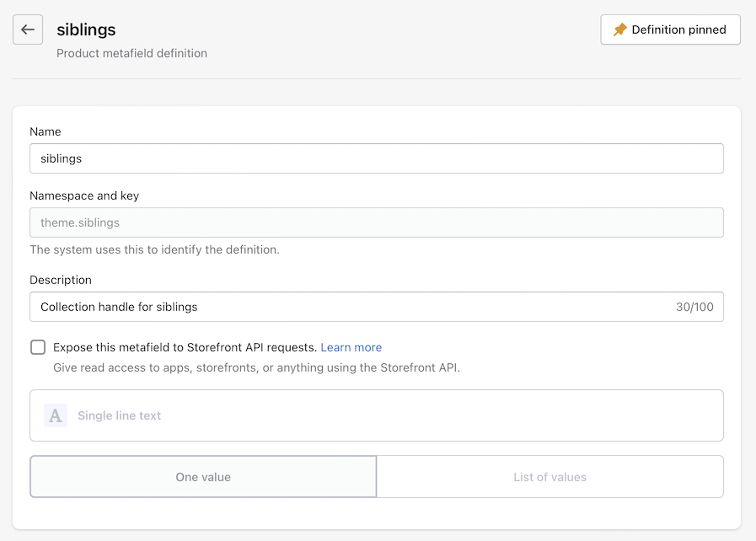
Task: Click the 'Name' field label
Action: 46,131
